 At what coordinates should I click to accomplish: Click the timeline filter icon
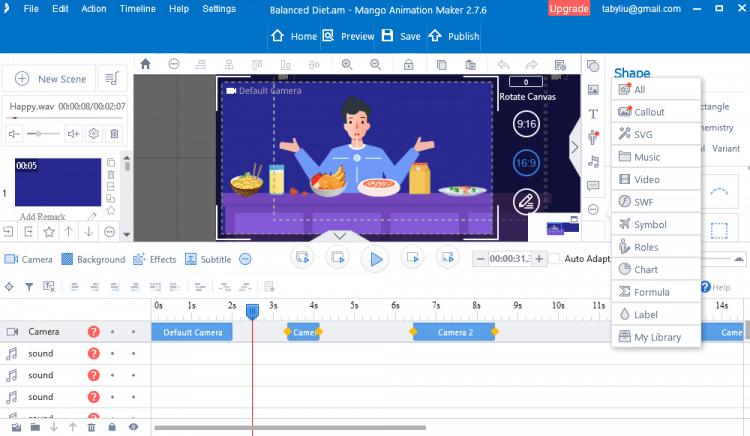[x=29, y=287]
